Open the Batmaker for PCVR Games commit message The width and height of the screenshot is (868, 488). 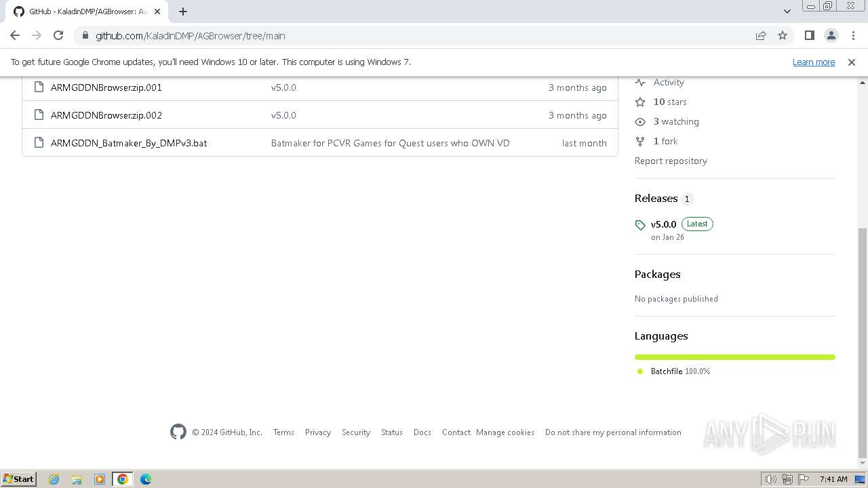pos(390,143)
